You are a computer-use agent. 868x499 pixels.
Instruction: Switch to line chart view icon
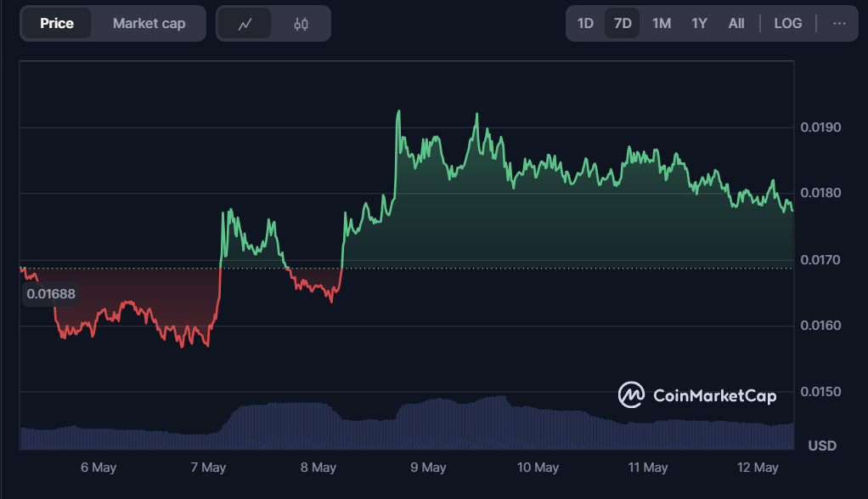245,24
